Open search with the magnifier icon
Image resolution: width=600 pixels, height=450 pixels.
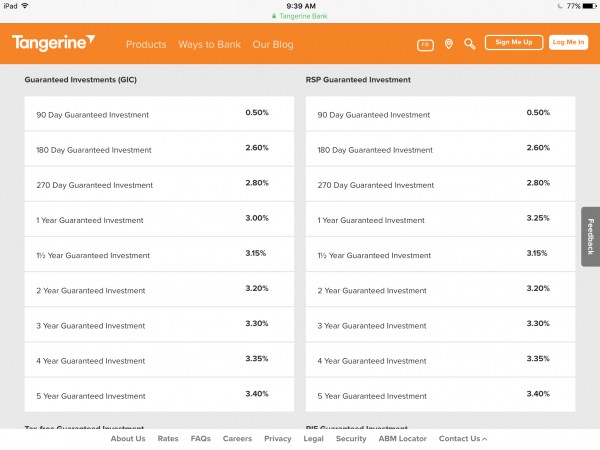point(470,44)
